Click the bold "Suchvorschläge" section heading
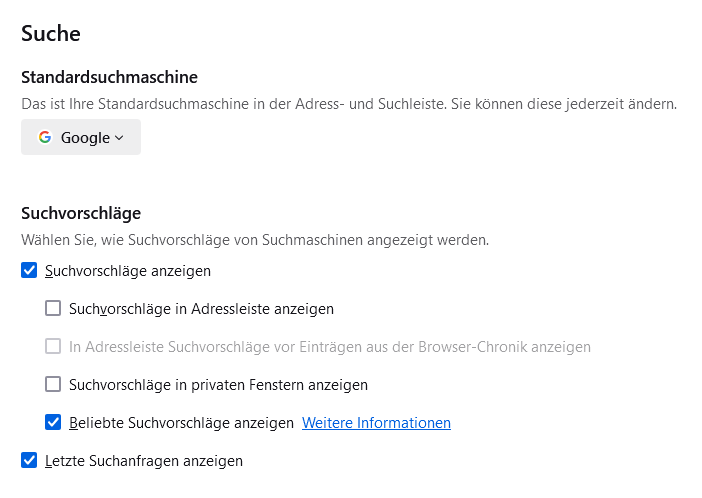Screen dimensions: 702x498 pos(81,213)
